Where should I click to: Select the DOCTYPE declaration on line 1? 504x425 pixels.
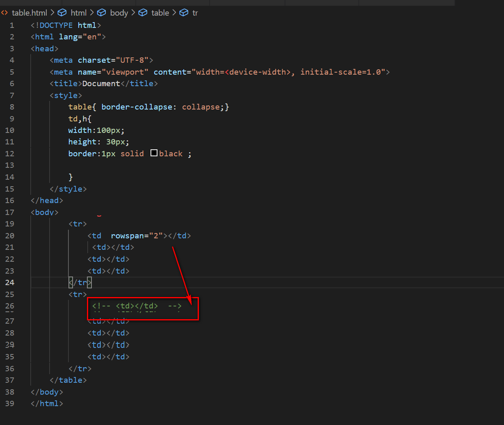coord(66,25)
